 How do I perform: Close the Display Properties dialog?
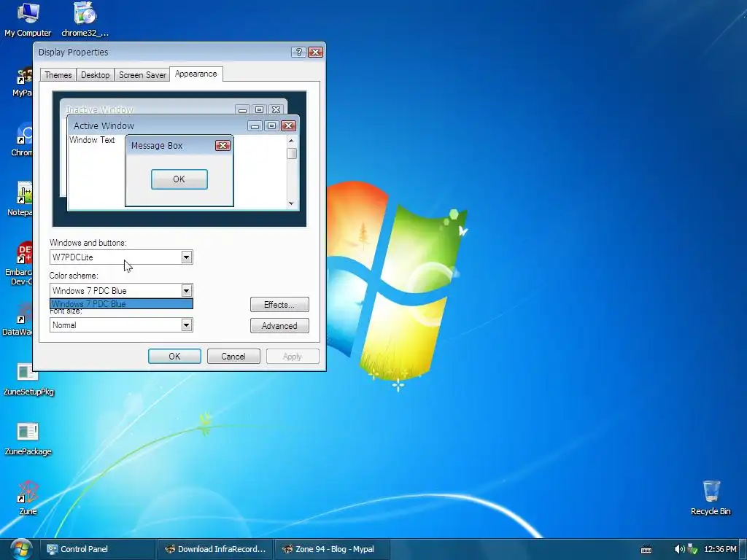coord(315,52)
